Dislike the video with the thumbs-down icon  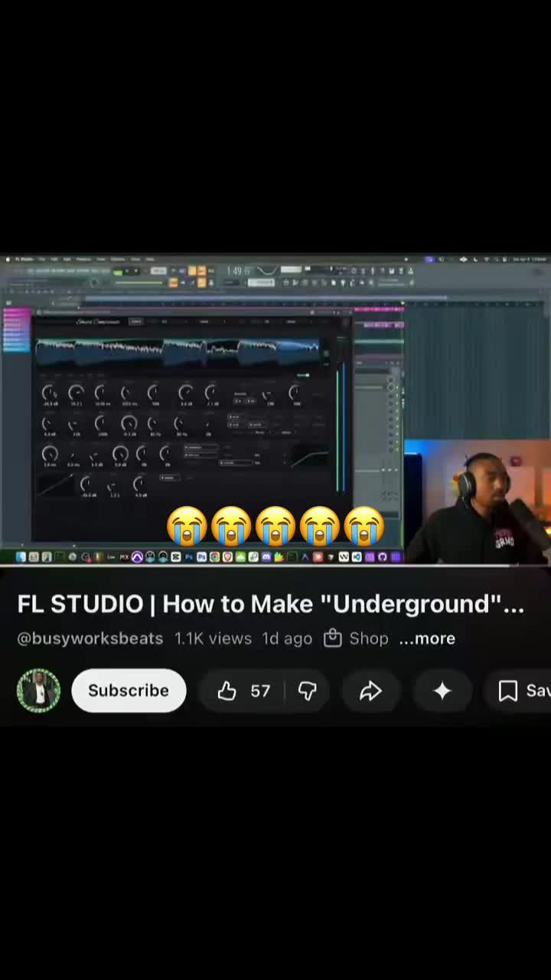[308, 691]
